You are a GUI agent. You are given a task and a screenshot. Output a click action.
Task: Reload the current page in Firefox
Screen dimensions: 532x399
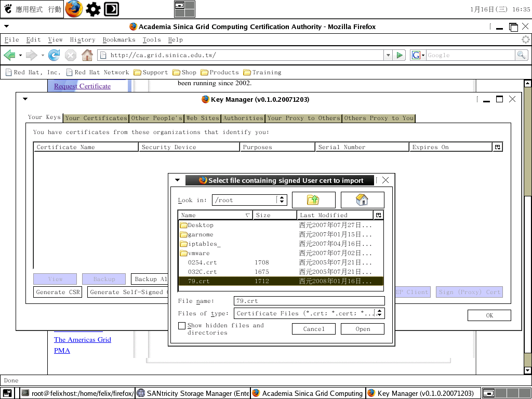click(54, 55)
